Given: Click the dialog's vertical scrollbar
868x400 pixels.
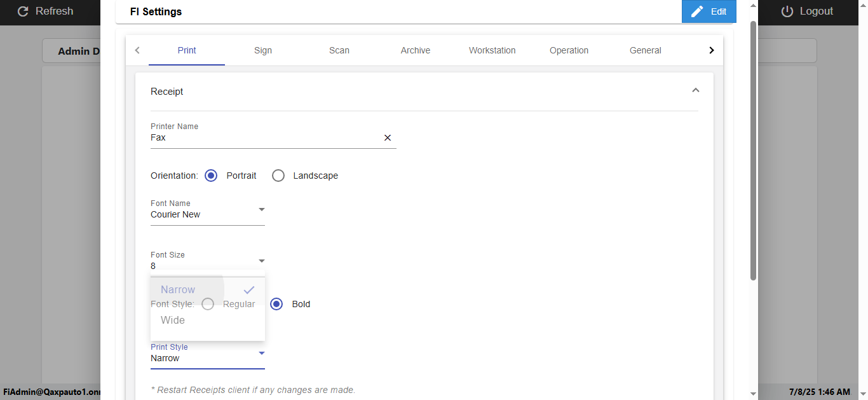Looking at the screenshot, I should 753,151.
